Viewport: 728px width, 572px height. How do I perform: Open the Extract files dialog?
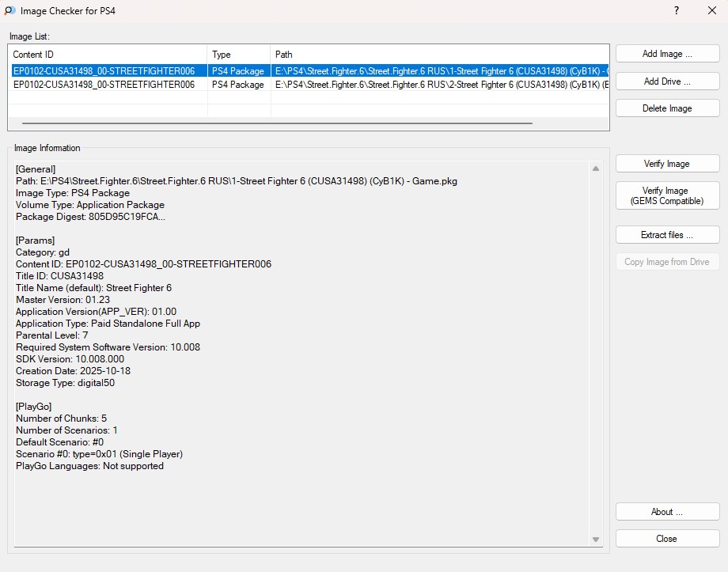tap(667, 235)
